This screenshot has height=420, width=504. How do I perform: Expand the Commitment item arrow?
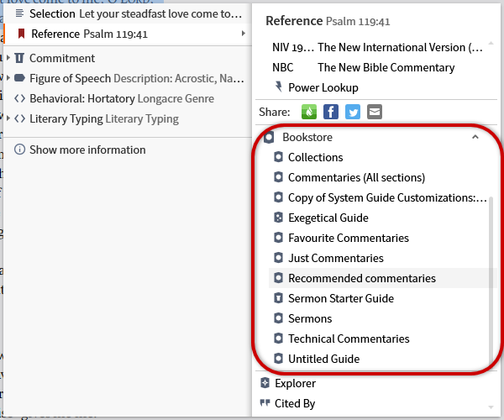(x=8, y=58)
